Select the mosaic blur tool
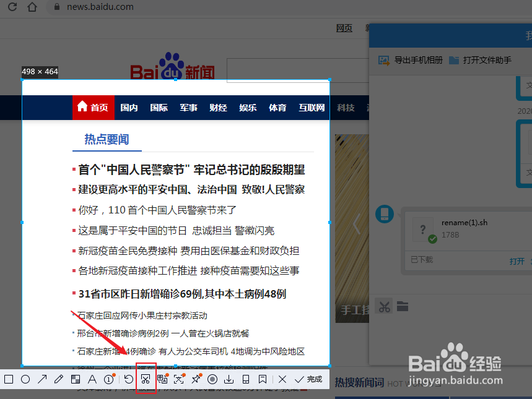This screenshot has height=399, width=532. coord(76,379)
